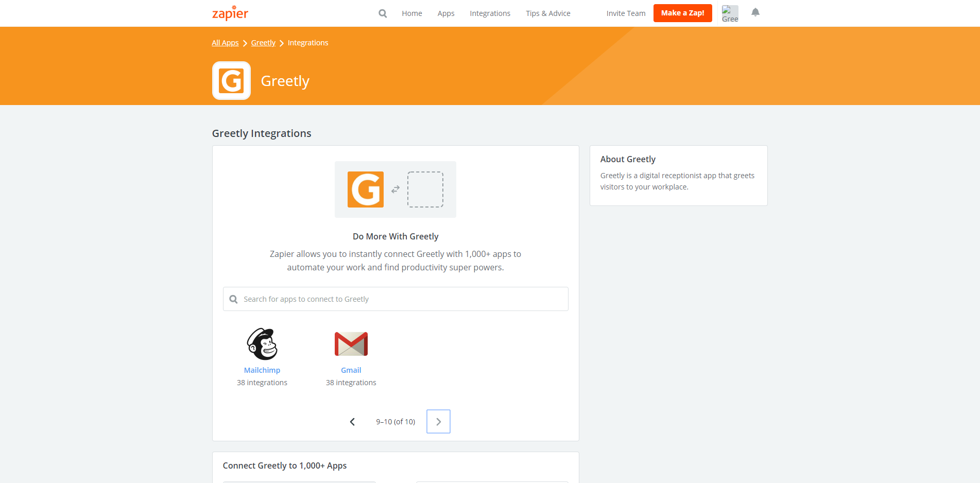Viewport: 980px width, 483px height.
Task: Click the About Greetly heading
Action: point(628,159)
